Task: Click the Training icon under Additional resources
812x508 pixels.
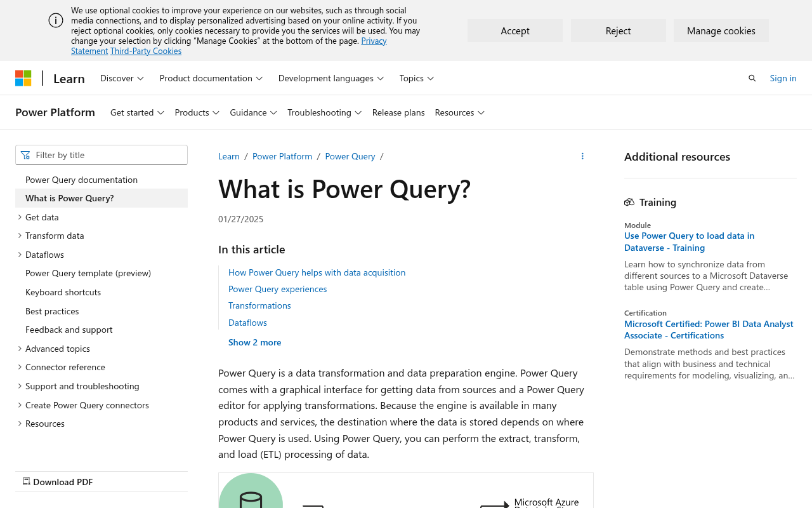Action: pyautogui.click(x=630, y=201)
